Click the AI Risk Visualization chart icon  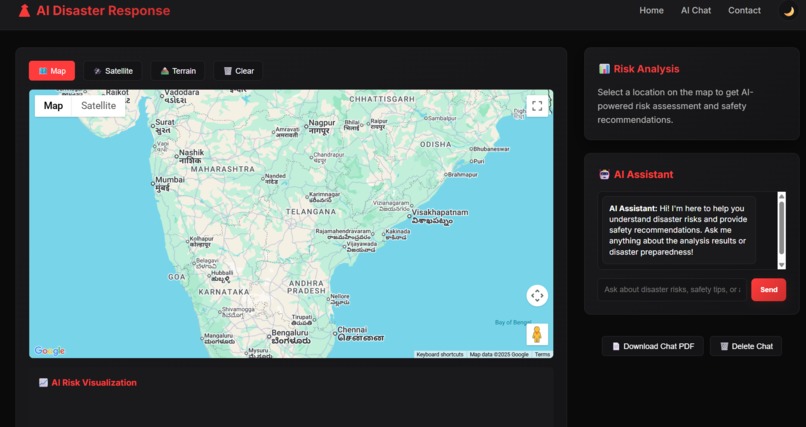point(43,382)
